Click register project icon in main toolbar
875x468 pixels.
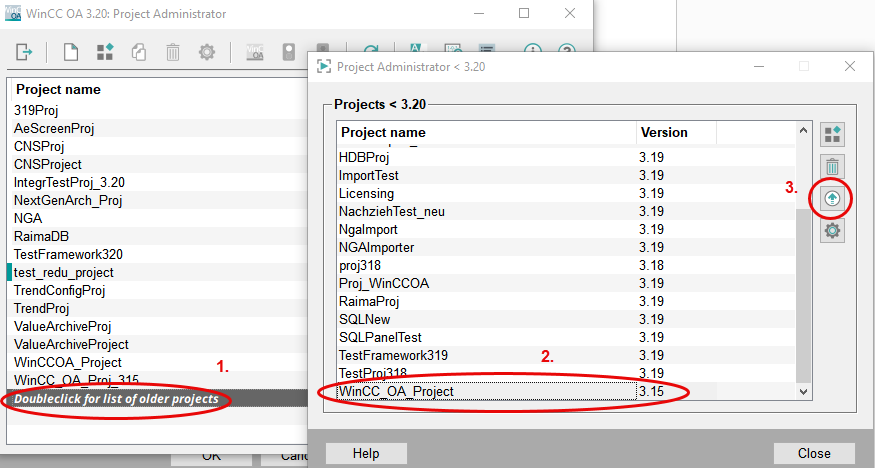point(105,52)
